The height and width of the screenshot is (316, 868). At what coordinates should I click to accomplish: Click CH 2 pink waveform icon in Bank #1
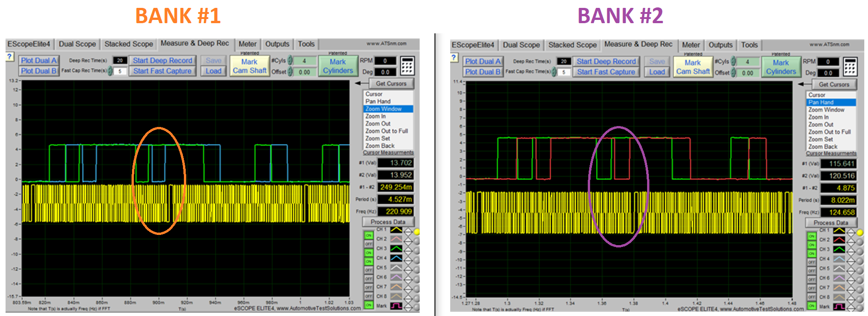coord(396,239)
